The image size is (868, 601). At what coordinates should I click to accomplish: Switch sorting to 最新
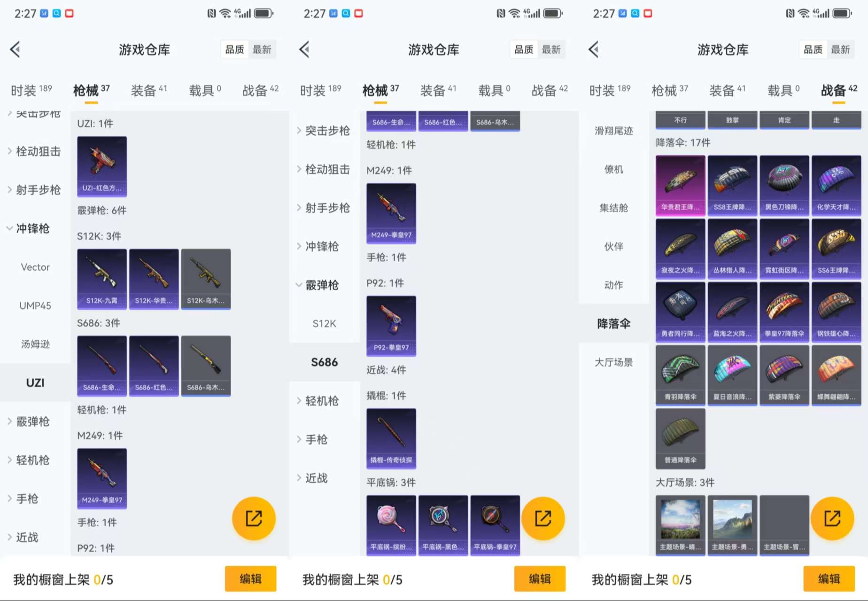pos(263,49)
